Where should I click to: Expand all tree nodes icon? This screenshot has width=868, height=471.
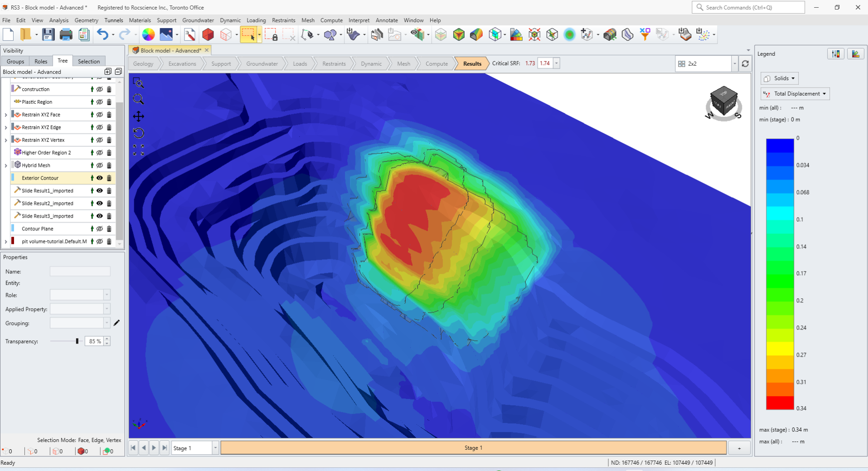tap(108, 72)
